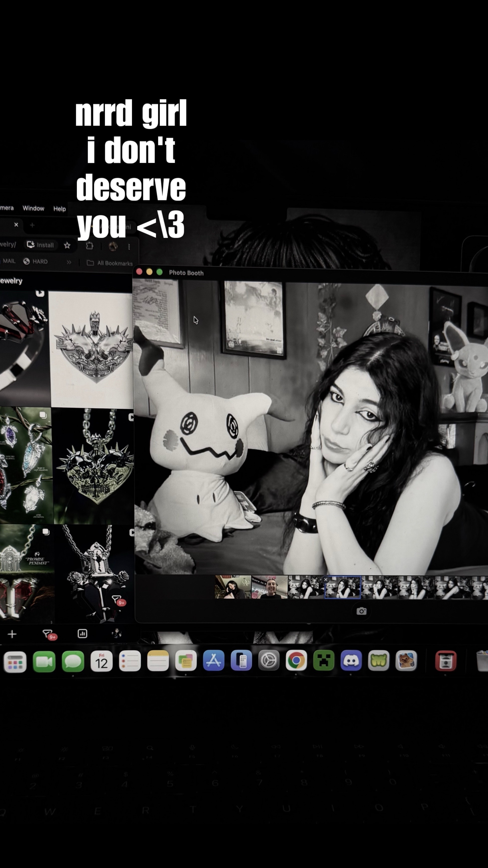
Task: Open the MAIL bookmark
Action: coord(8,261)
